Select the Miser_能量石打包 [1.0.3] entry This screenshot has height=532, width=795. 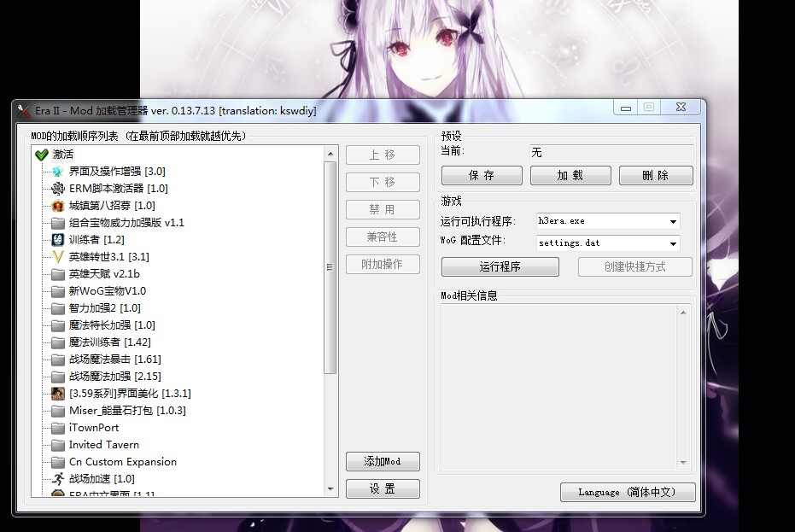tap(127, 411)
